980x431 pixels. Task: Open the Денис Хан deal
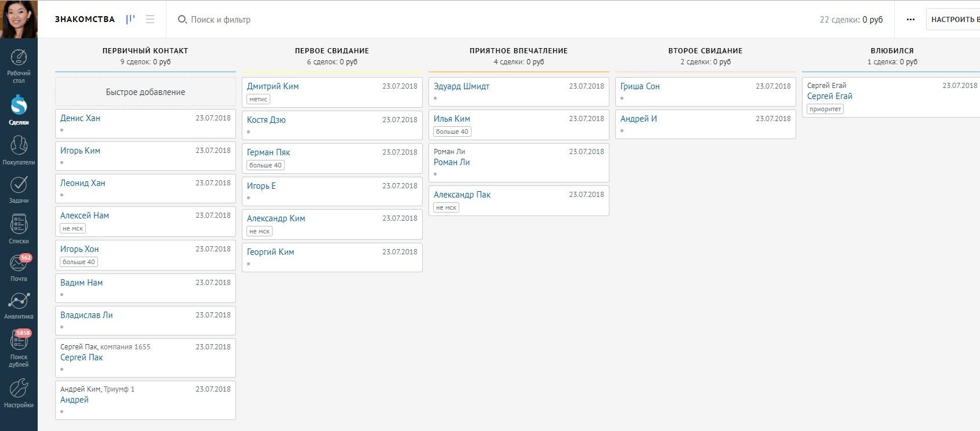(x=80, y=118)
